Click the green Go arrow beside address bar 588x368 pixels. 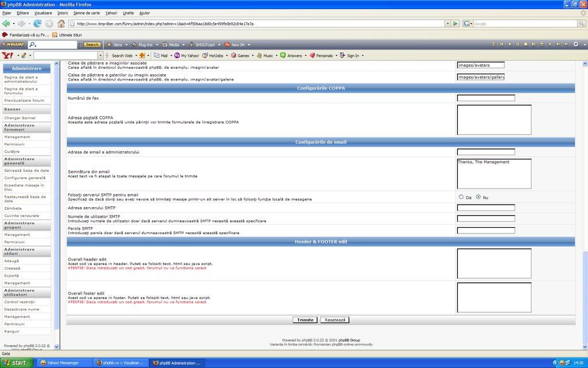click(455, 24)
